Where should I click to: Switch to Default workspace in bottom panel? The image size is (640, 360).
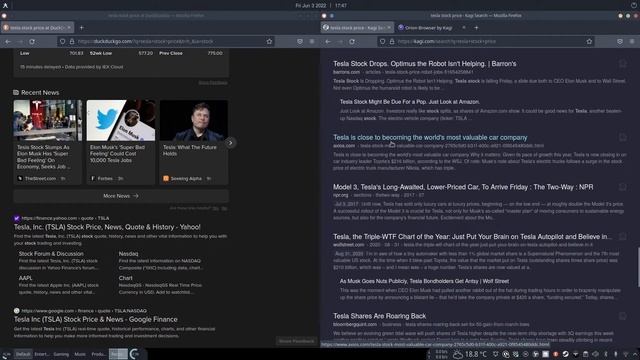[x=23, y=354]
